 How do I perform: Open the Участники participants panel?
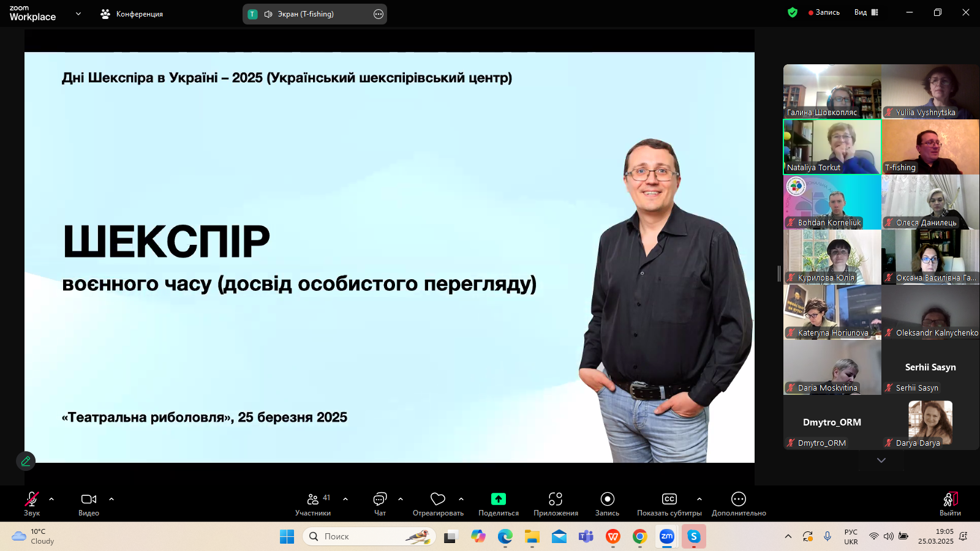pyautogui.click(x=312, y=504)
